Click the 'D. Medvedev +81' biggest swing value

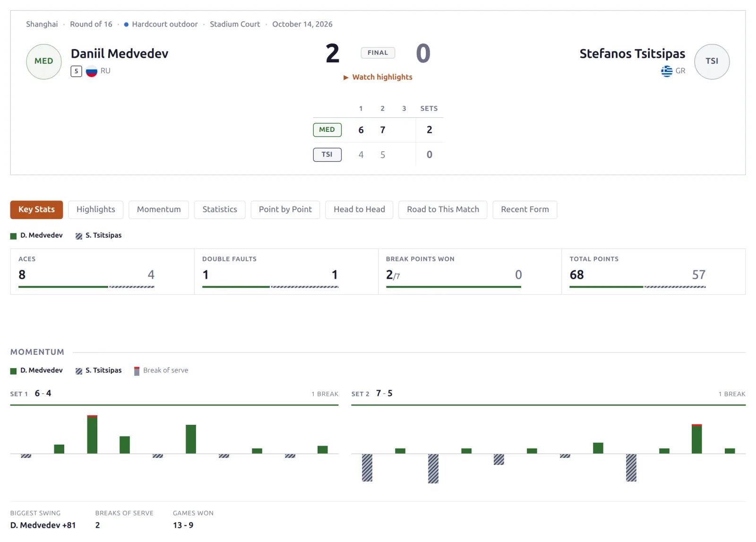click(x=43, y=525)
